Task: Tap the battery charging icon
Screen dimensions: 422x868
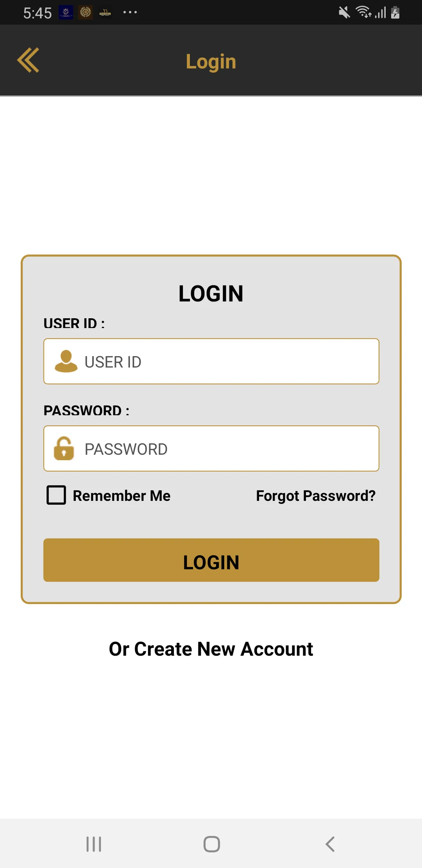Action: (395, 13)
